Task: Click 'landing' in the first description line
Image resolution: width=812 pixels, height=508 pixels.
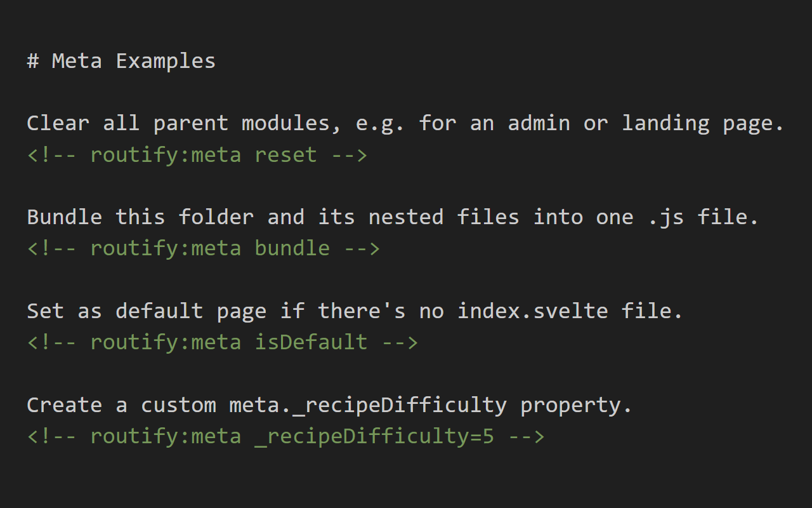Action: [666, 123]
